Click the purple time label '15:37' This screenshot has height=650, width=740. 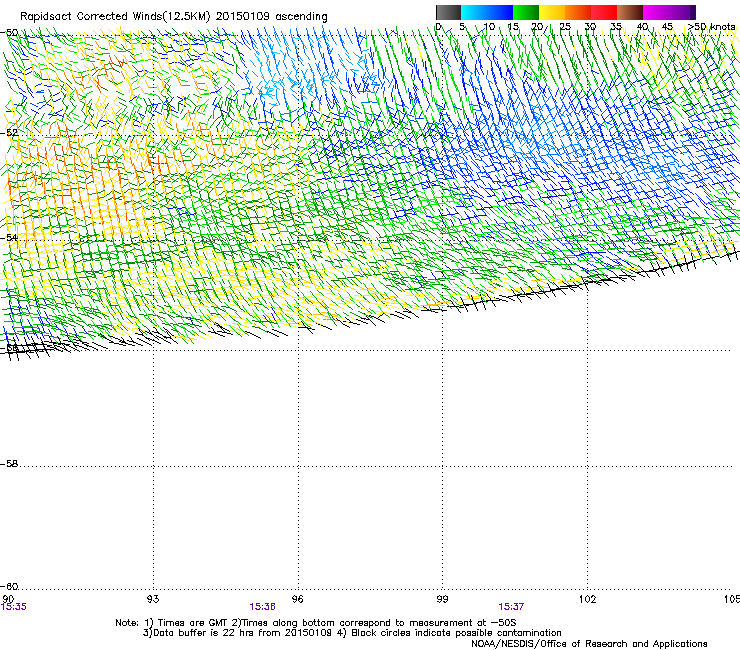tap(511, 607)
